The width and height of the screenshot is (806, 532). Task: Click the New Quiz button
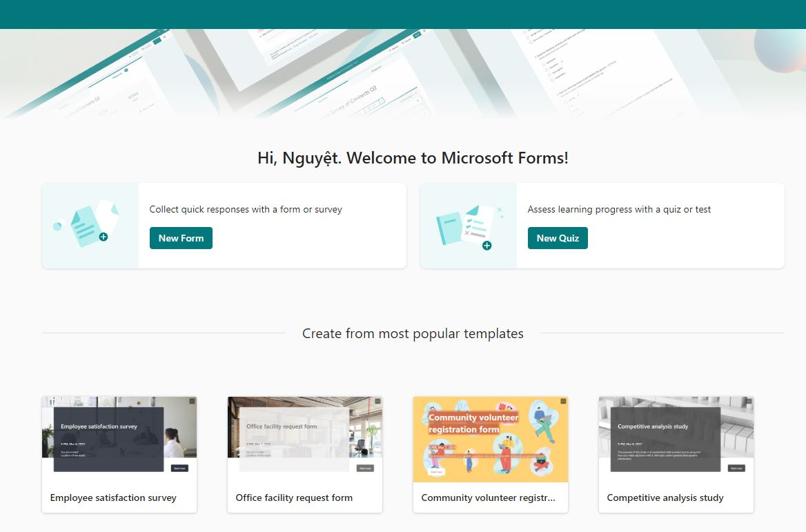click(x=558, y=238)
